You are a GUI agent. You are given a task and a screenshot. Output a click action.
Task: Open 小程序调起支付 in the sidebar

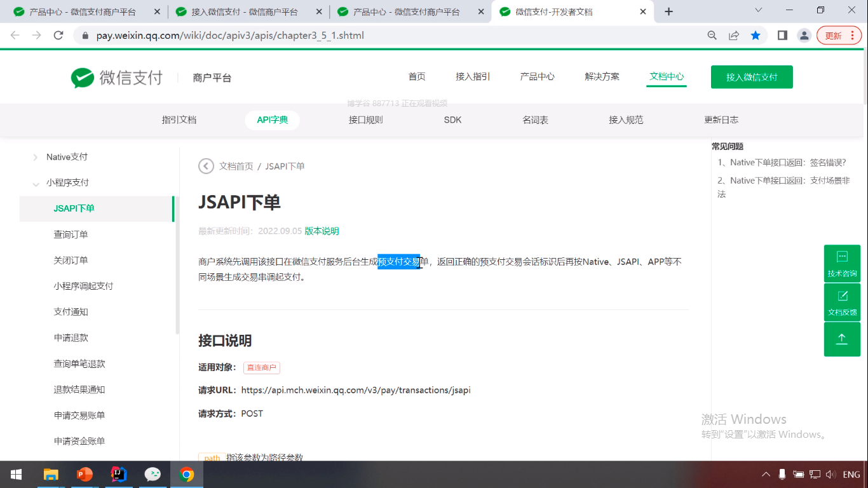pyautogui.click(x=83, y=286)
